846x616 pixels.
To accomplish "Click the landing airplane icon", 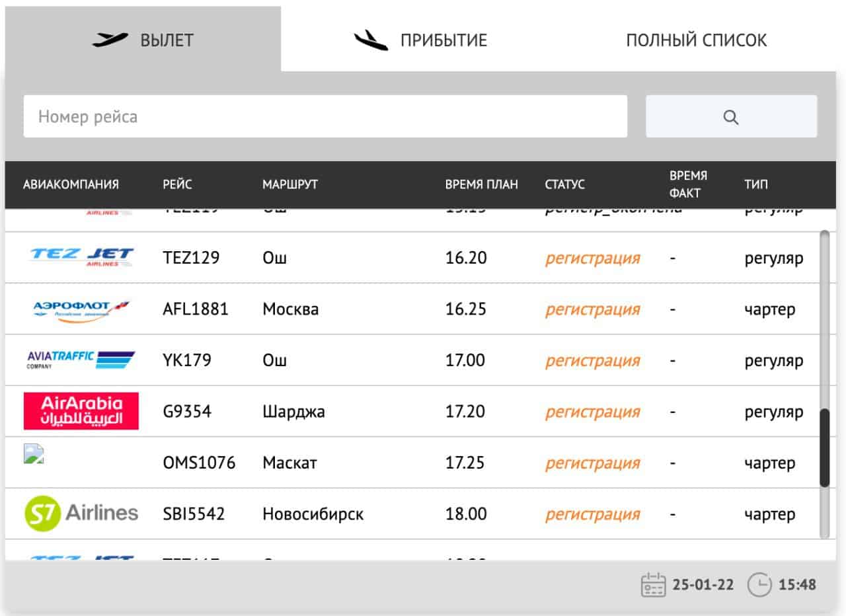I will [370, 40].
